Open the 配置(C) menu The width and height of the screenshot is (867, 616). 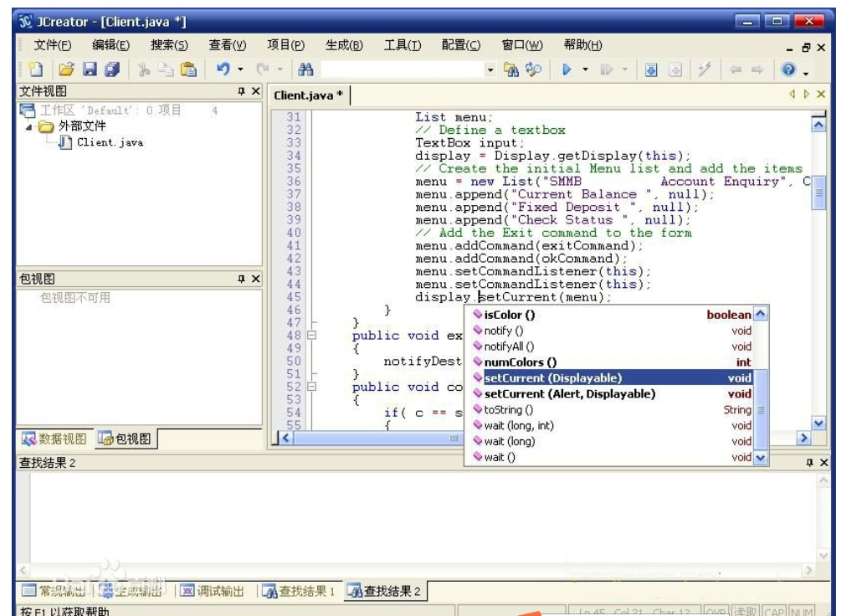(x=461, y=45)
